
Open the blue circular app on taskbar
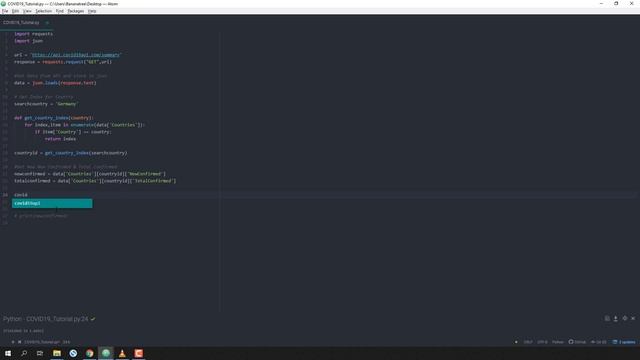point(73,353)
